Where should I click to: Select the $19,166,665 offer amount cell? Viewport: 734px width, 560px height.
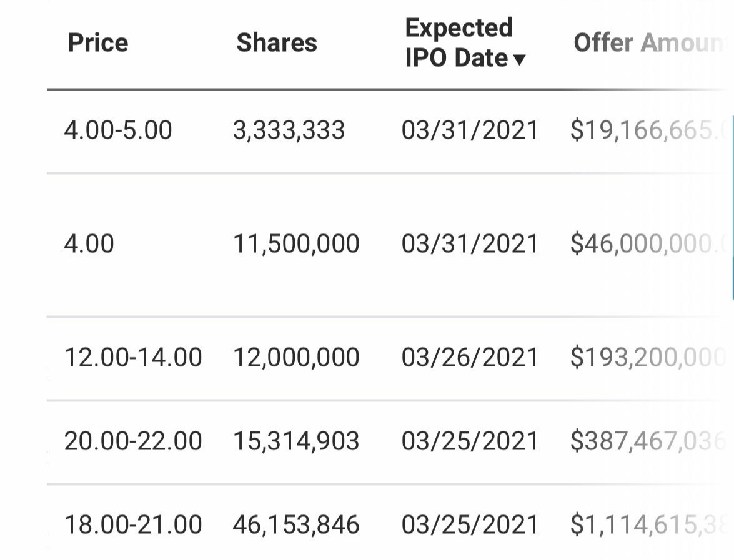point(648,130)
